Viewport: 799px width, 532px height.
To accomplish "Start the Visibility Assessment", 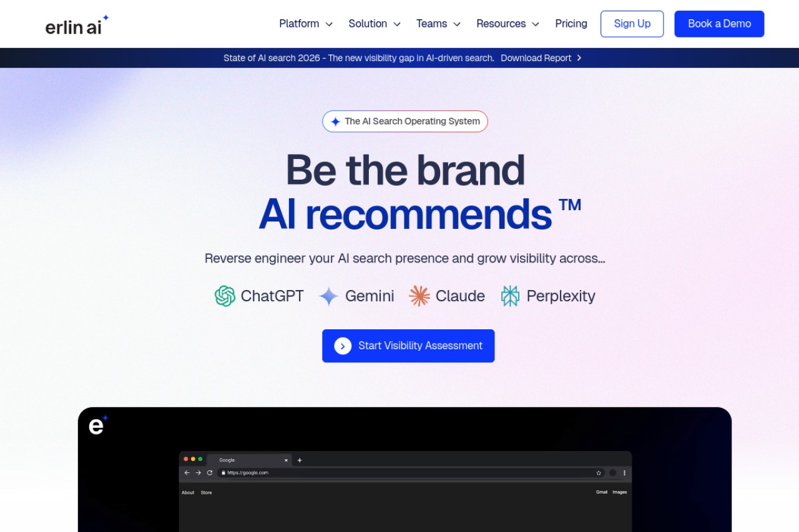I will 408,346.
